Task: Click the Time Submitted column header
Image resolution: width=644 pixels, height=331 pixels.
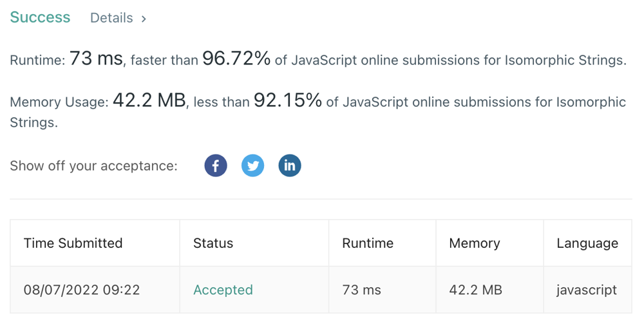Action: (x=73, y=243)
